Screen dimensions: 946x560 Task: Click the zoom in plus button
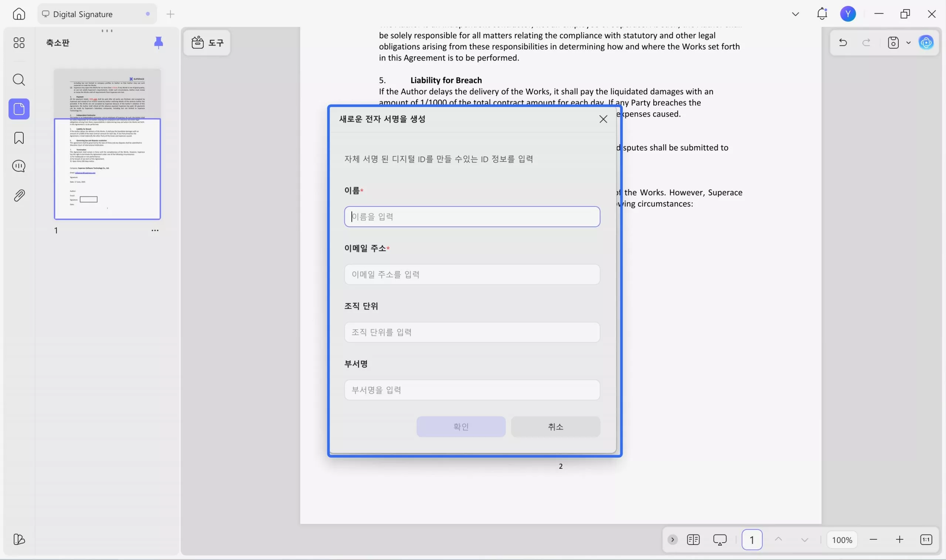899,540
